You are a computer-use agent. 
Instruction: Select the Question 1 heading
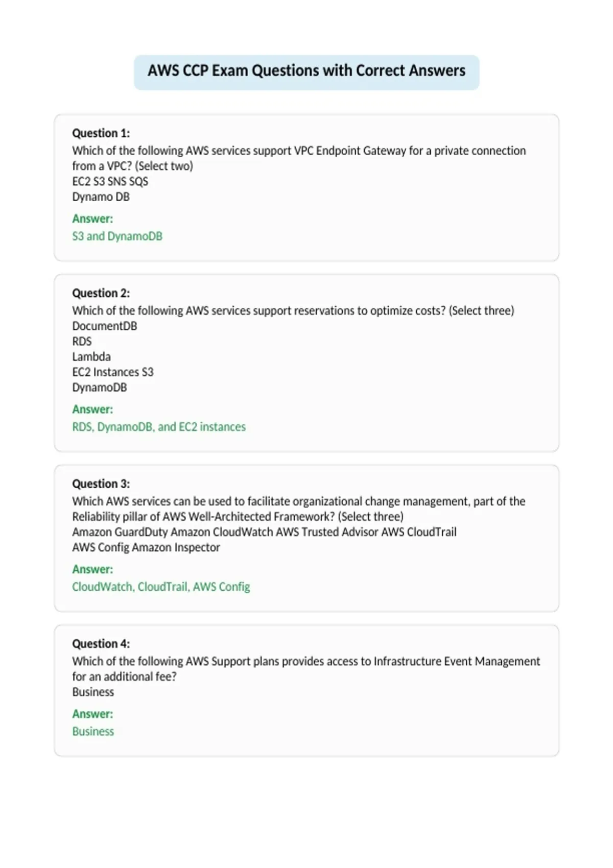(x=101, y=133)
